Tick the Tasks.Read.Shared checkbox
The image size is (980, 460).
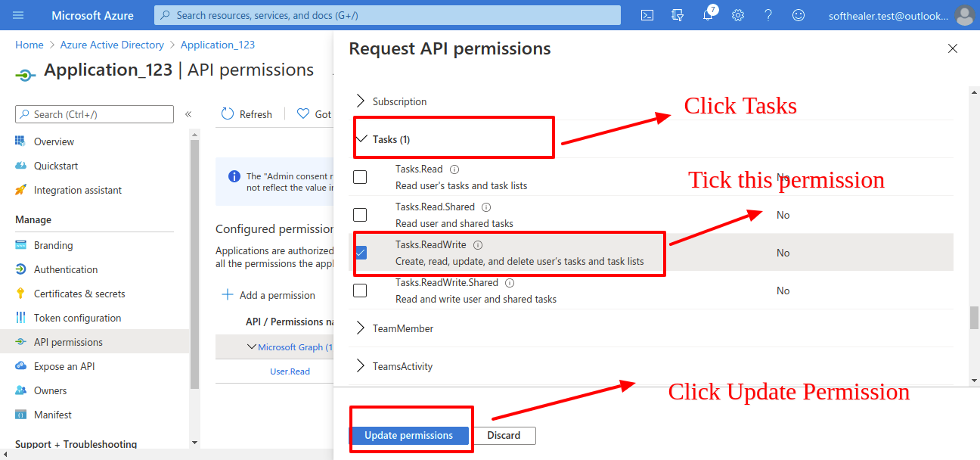(x=360, y=215)
